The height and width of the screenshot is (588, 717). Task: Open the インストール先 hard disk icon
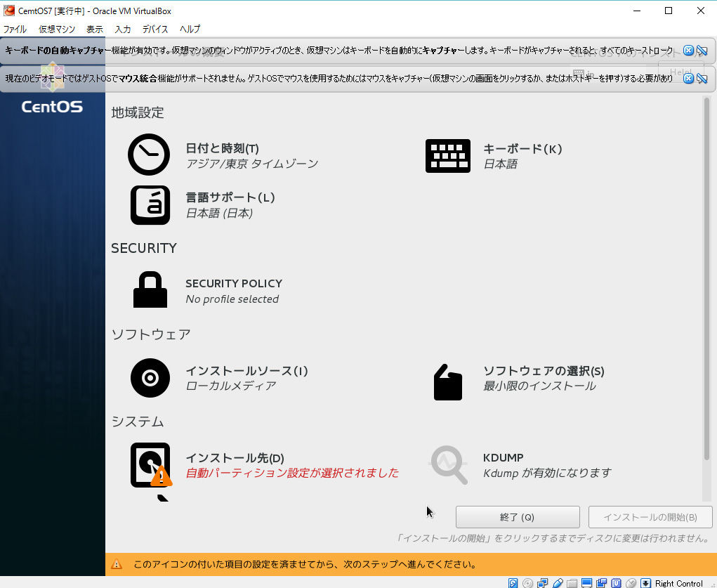click(150, 465)
